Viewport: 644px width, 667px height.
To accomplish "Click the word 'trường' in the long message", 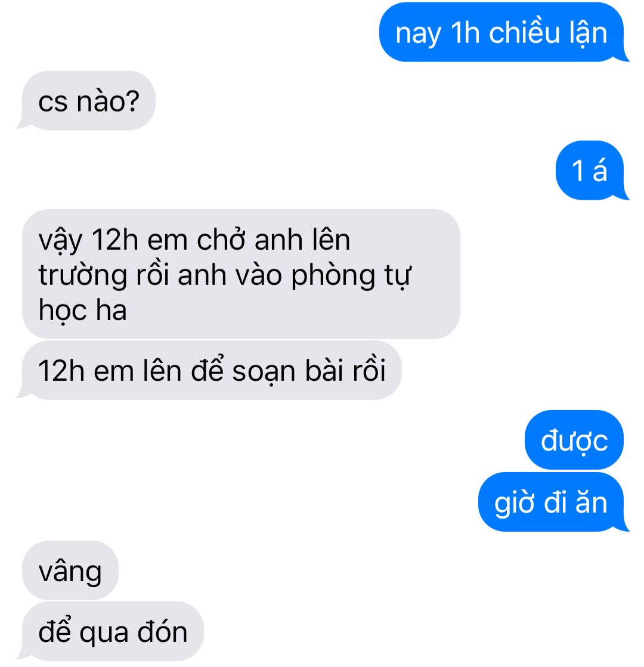I will click(x=82, y=276).
